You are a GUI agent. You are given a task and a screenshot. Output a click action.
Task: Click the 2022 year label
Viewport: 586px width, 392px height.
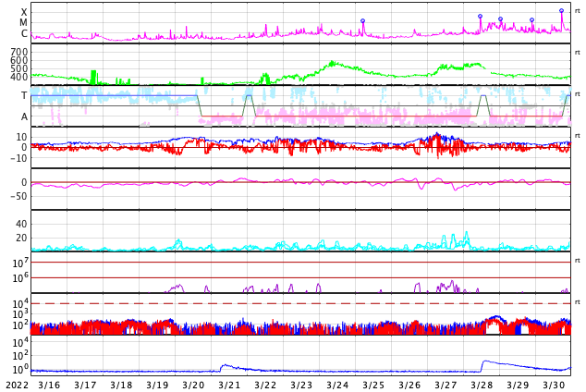click(18, 386)
